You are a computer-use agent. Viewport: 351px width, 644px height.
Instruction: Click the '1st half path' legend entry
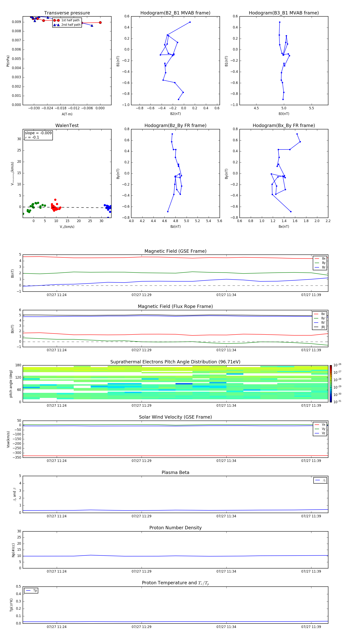pyautogui.click(x=67, y=20)
